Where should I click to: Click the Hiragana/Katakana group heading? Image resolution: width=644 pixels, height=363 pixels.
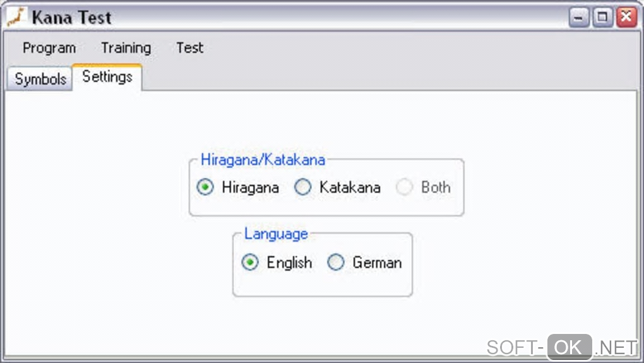pos(263,160)
